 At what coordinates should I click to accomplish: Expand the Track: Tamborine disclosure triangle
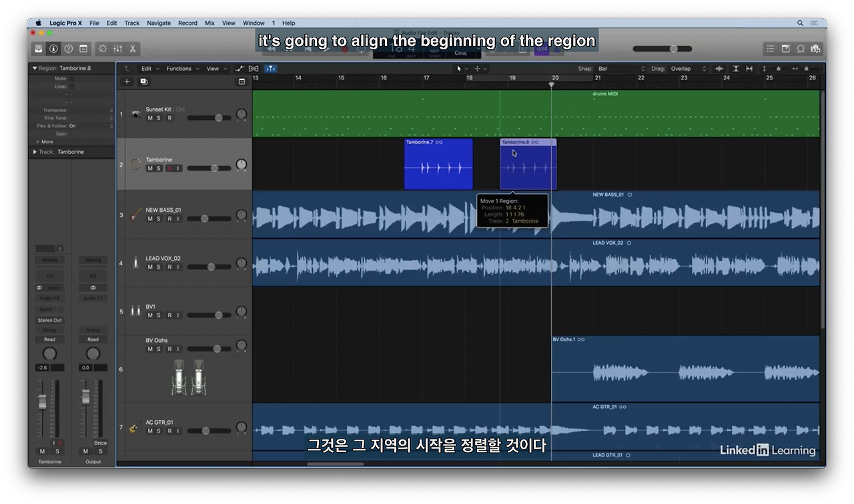point(35,152)
